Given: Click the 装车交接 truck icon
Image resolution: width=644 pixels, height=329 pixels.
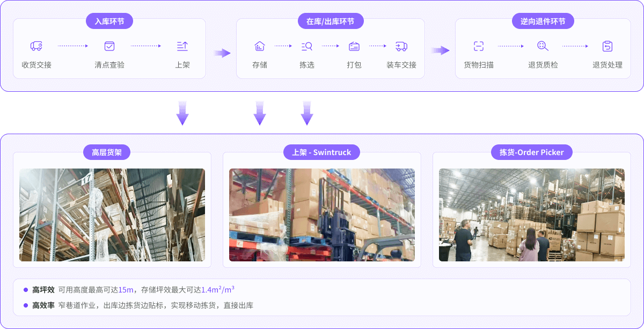Looking at the screenshot, I should point(401,46).
